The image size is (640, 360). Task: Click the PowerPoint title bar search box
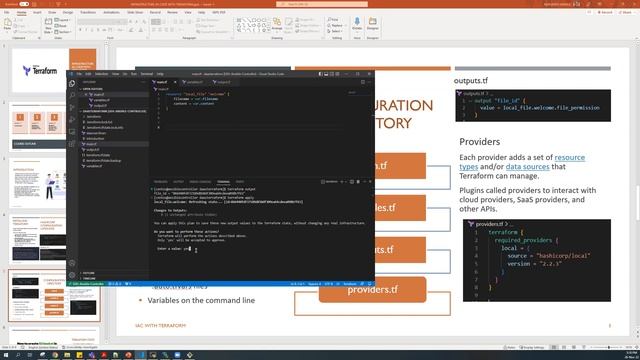pos(322,4)
